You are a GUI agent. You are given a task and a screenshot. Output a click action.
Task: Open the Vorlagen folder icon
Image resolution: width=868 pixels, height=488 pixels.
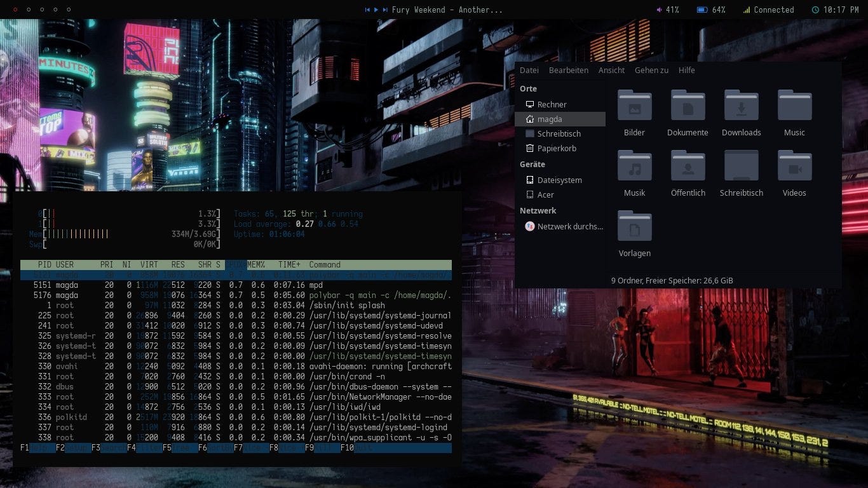coord(634,226)
